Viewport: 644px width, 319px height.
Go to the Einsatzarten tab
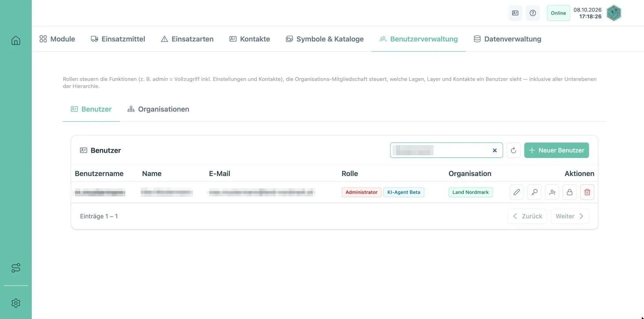click(x=187, y=39)
